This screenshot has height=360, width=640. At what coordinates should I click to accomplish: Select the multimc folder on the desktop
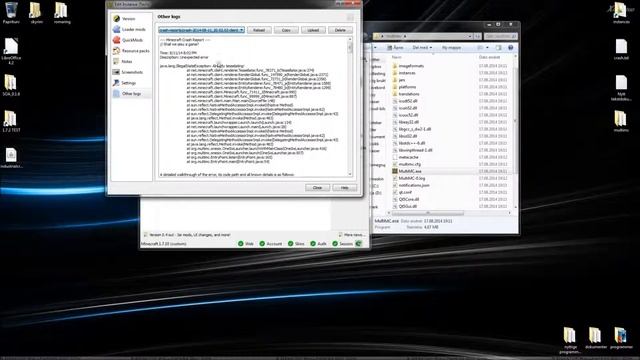coord(621,121)
